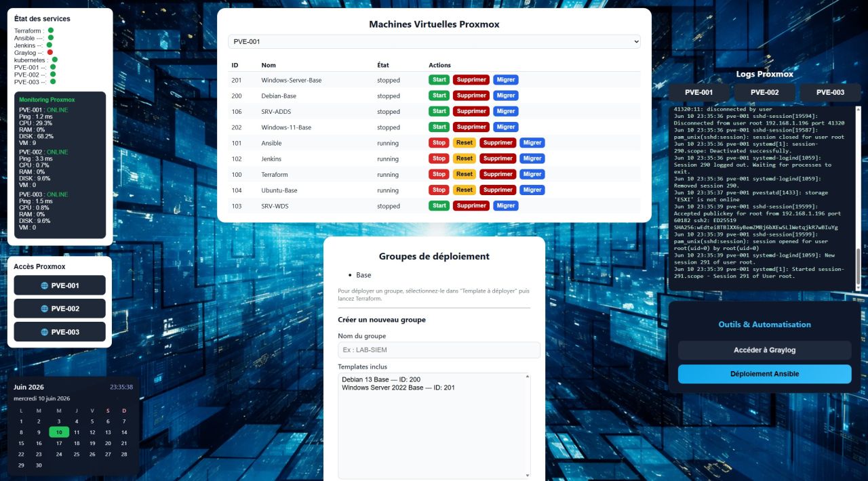The width and height of the screenshot is (868, 481).
Task: Switch logs to the PVE-003 tab
Action: [830, 92]
